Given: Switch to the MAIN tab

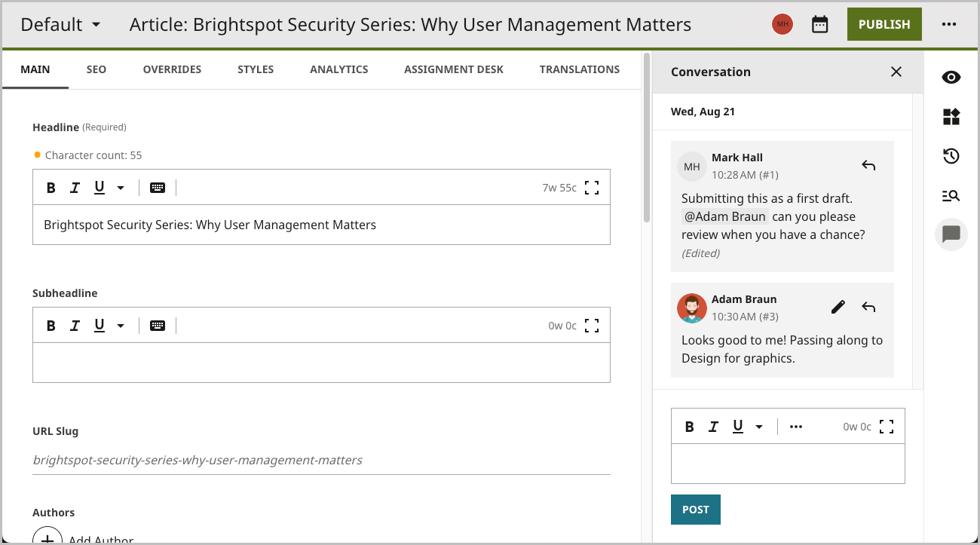Looking at the screenshot, I should coord(35,69).
